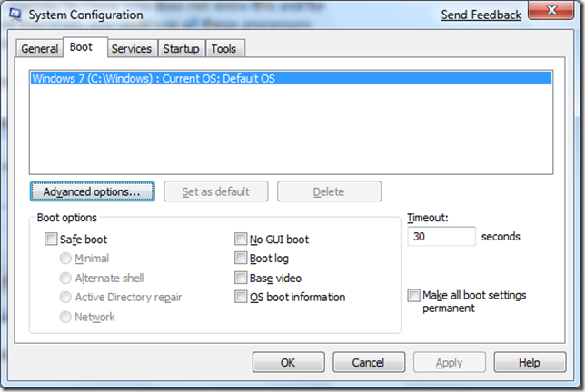This screenshot has height=392, width=585.
Task: Switch to the Startup tab
Action: (181, 49)
